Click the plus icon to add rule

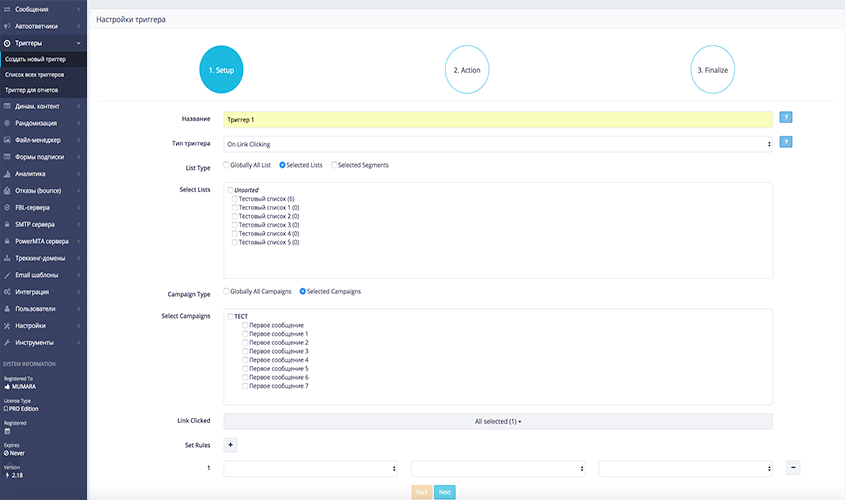tap(230, 445)
